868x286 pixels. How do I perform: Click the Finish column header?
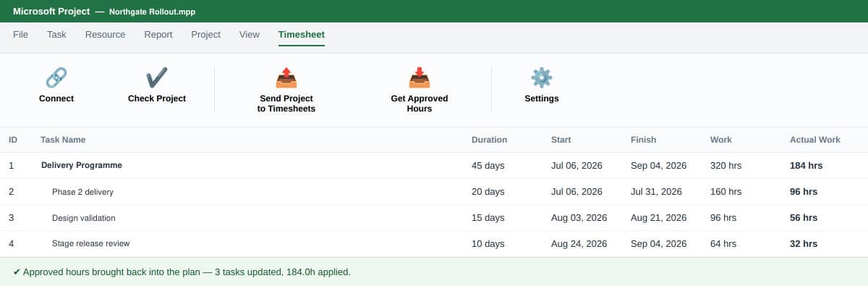tap(644, 140)
